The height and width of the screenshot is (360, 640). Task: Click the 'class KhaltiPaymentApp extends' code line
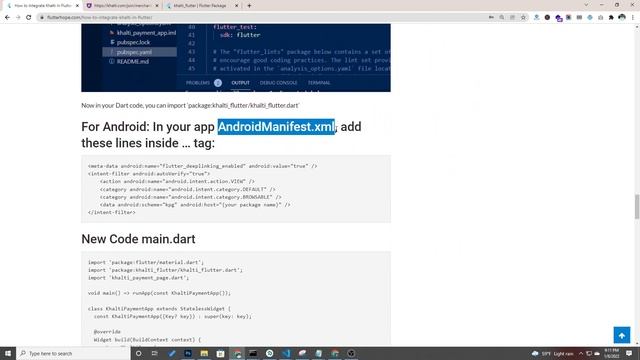pyautogui.click(x=159, y=309)
